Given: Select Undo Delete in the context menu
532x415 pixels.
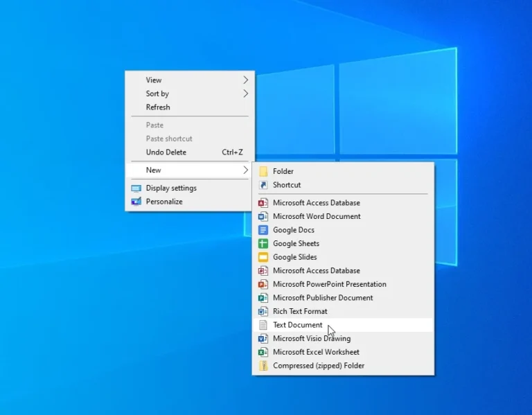Looking at the screenshot, I should [190, 152].
